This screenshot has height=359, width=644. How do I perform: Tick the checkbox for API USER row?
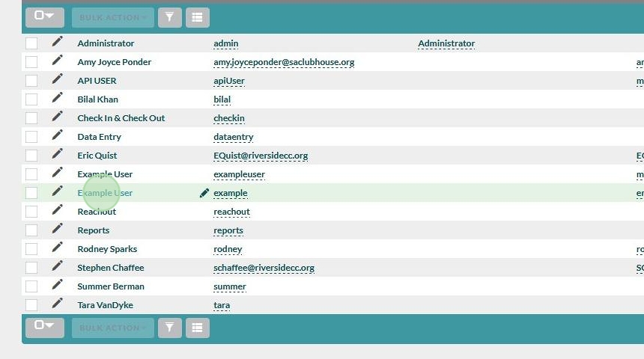[x=31, y=81]
